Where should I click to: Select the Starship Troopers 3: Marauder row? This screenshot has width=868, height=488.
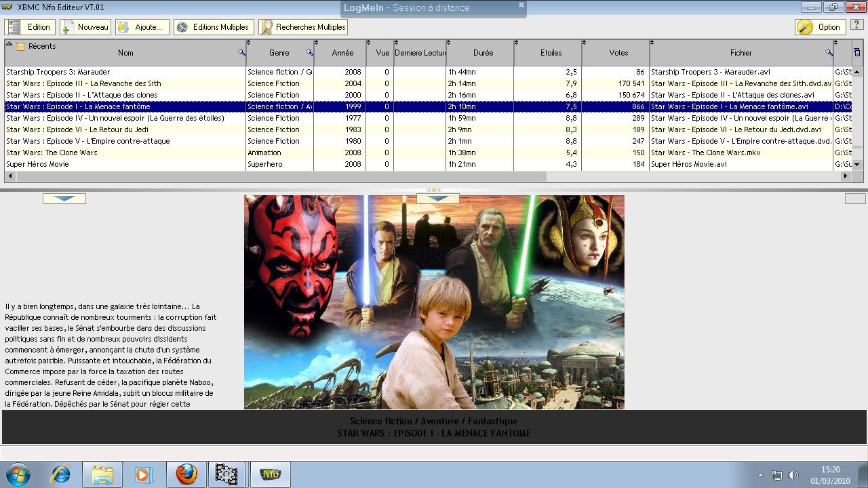(x=427, y=72)
